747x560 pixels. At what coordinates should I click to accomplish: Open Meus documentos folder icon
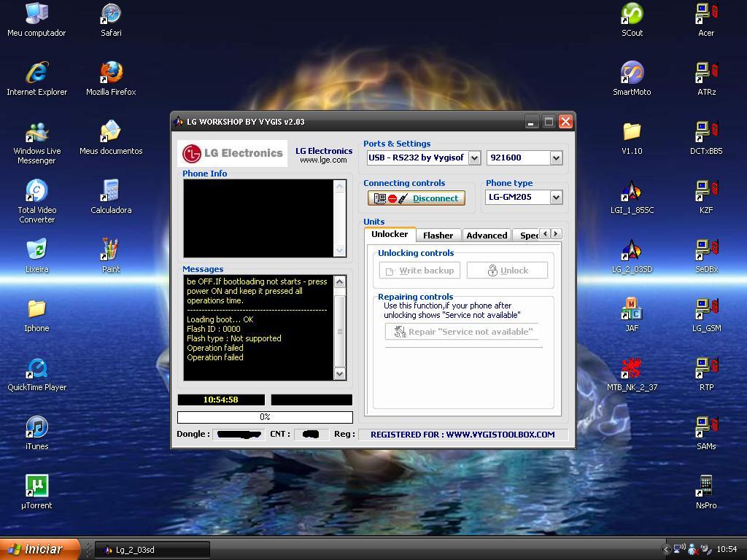coord(111,138)
